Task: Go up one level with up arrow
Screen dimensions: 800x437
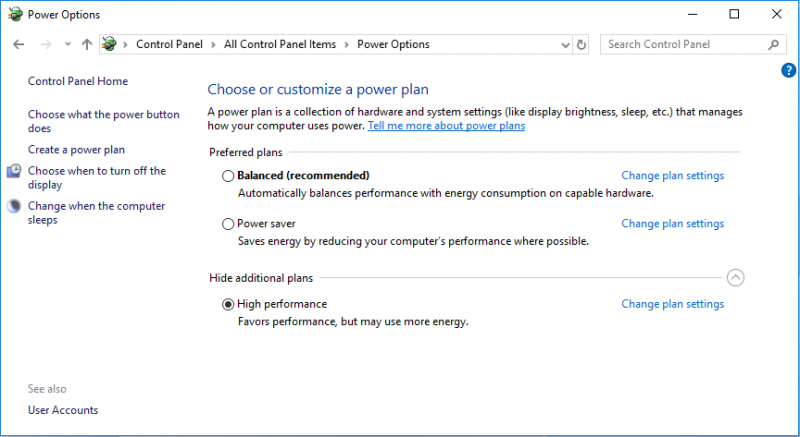Action: pos(87,44)
